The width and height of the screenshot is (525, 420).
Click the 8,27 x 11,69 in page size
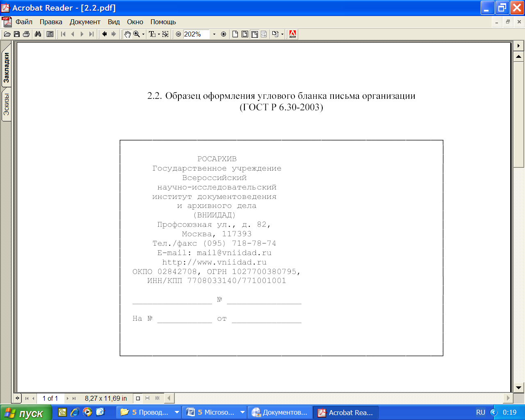[106, 398]
